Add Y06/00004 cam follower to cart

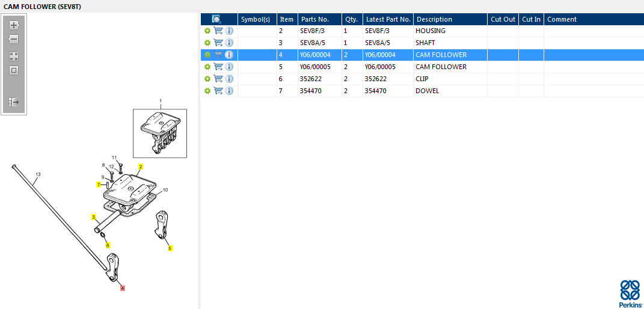(x=218, y=55)
